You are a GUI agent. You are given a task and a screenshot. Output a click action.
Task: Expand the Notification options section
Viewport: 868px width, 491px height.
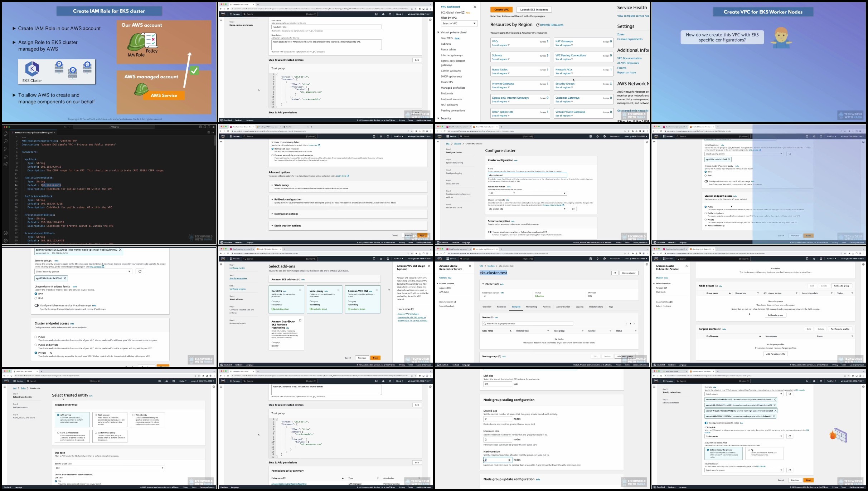[x=285, y=214]
